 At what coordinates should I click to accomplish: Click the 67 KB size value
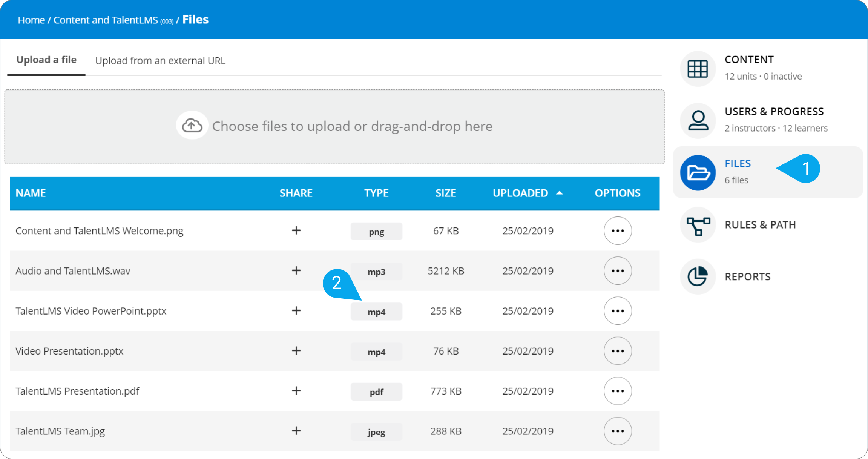[446, 231]
